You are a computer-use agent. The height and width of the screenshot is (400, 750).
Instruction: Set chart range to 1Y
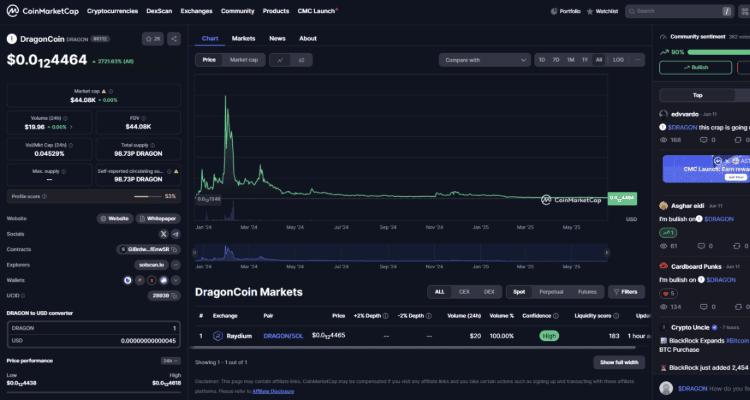(585, 60)
